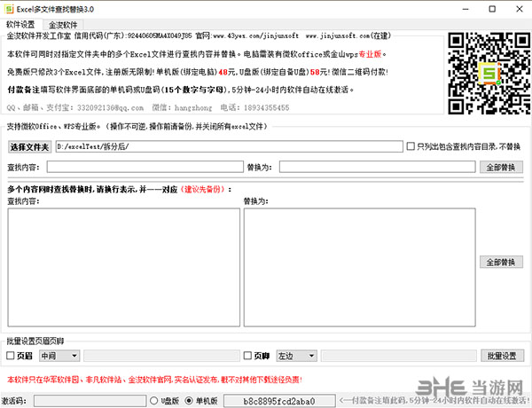Close the Excel多文件查找替换 window

coord(520,9)
